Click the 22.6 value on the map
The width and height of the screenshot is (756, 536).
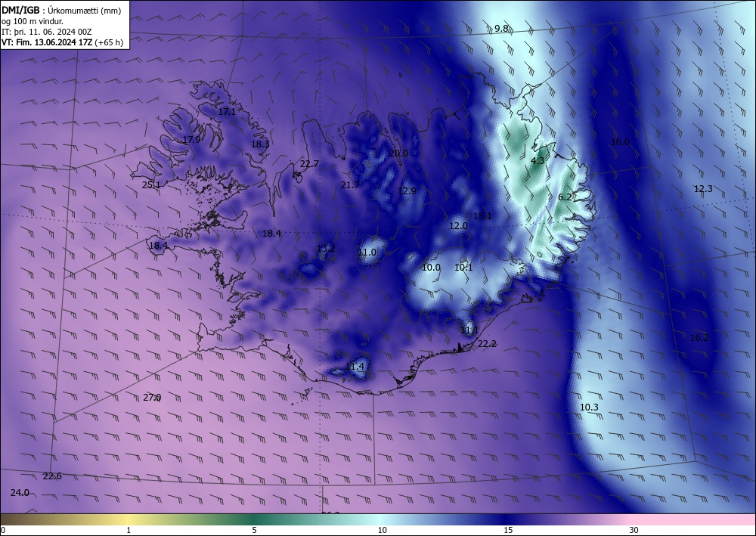click(52, 476)
